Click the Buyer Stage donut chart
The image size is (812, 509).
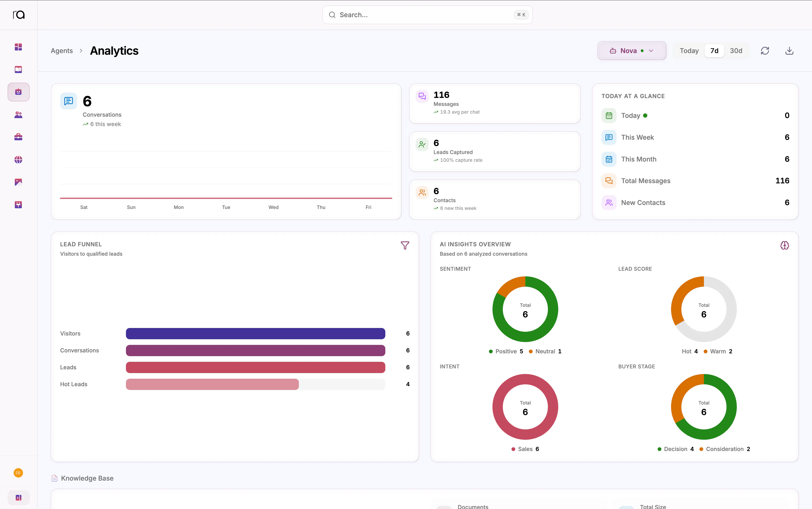(x=703, y=407)
